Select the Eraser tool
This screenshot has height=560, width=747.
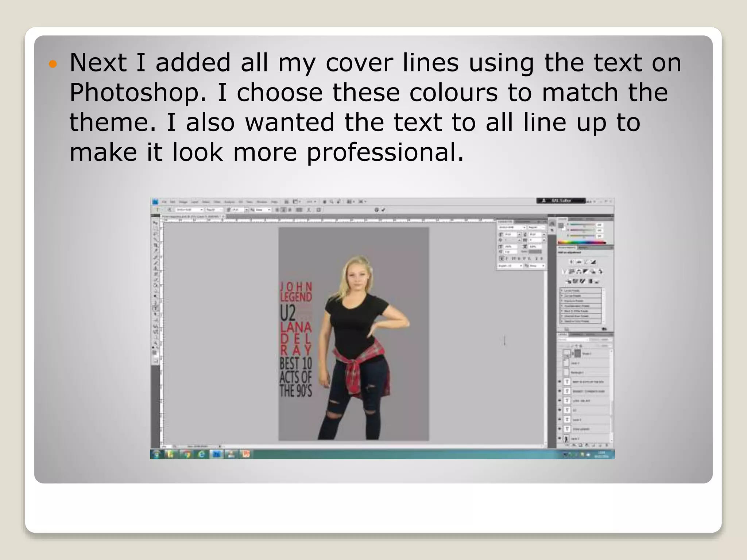tap(155, 280)
